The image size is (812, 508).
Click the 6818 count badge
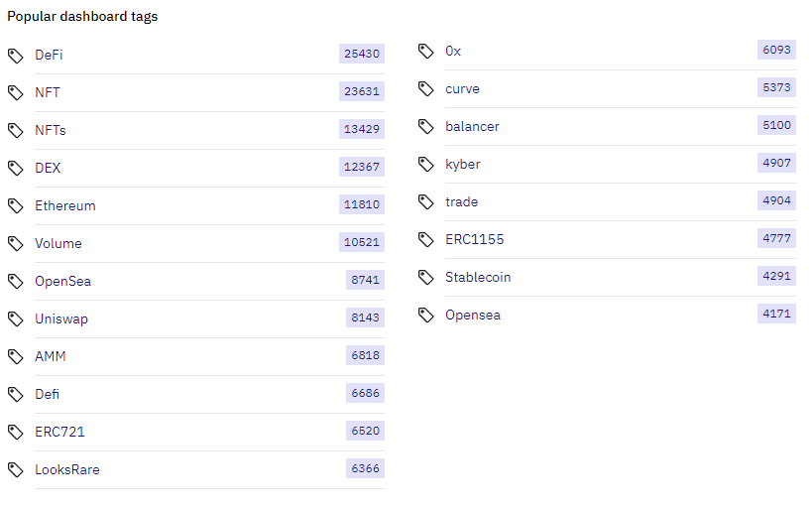tap(365, 355)
